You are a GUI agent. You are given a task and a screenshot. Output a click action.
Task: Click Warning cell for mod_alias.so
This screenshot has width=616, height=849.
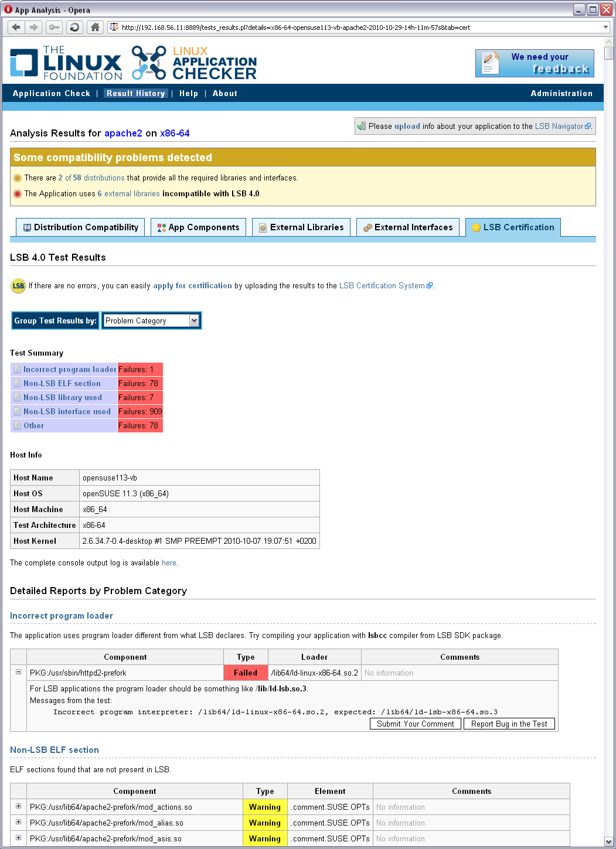click(265, 823)
